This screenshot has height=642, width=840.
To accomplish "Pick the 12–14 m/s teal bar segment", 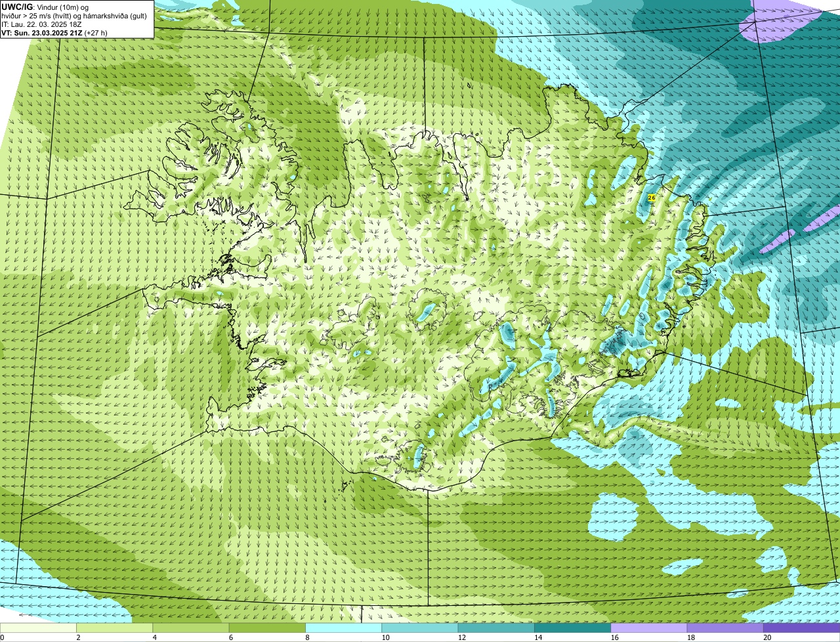I will pos(496,628).
